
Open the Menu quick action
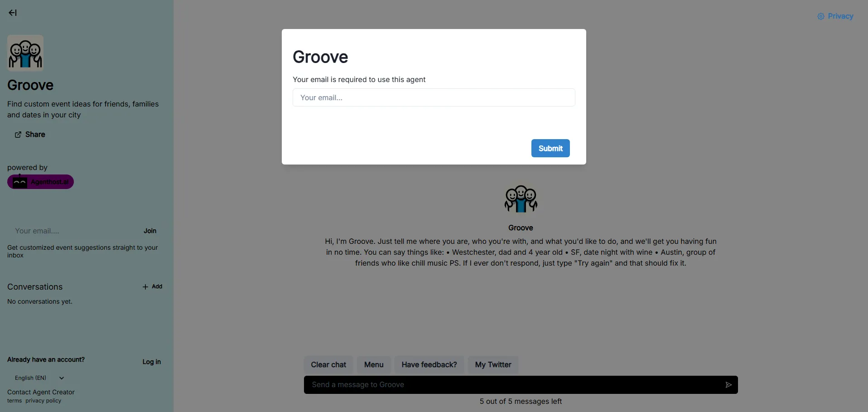click(374, 365)
